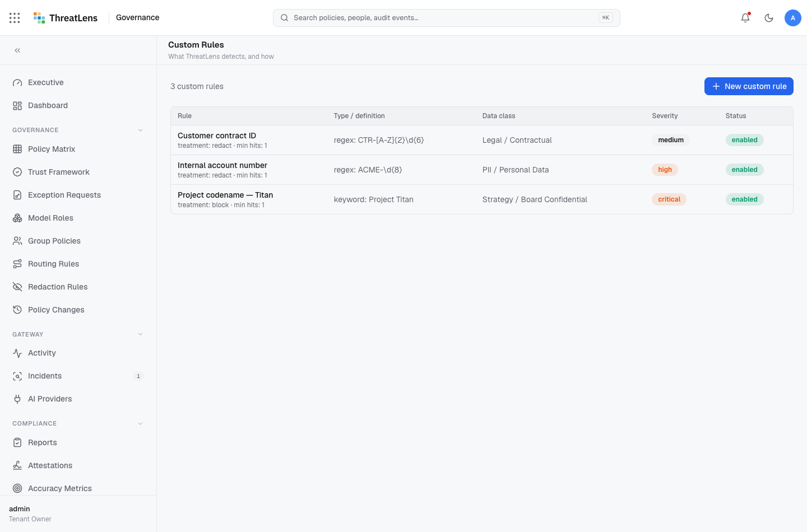Collapse the Compliance section chevron
807x532 pixels.
[140, 423]
